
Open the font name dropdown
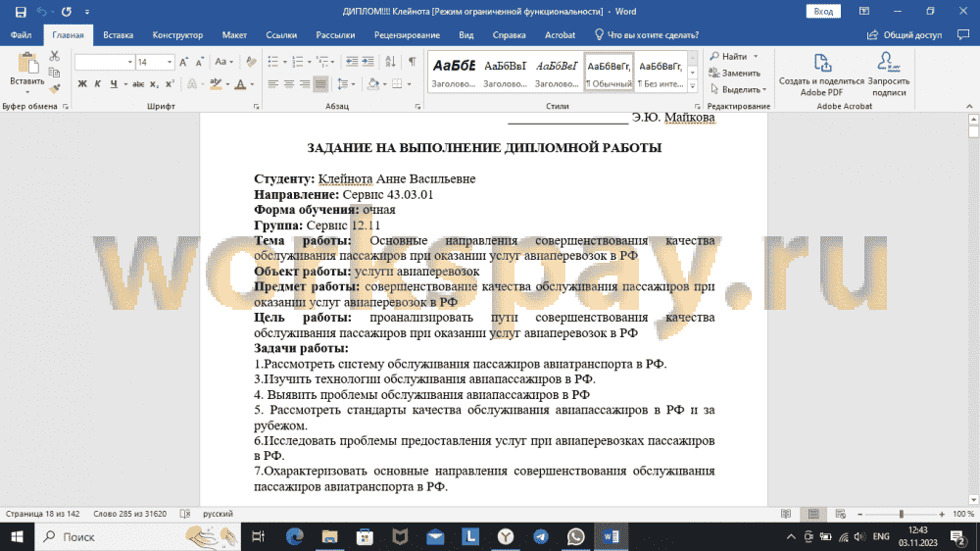(130, 62)
